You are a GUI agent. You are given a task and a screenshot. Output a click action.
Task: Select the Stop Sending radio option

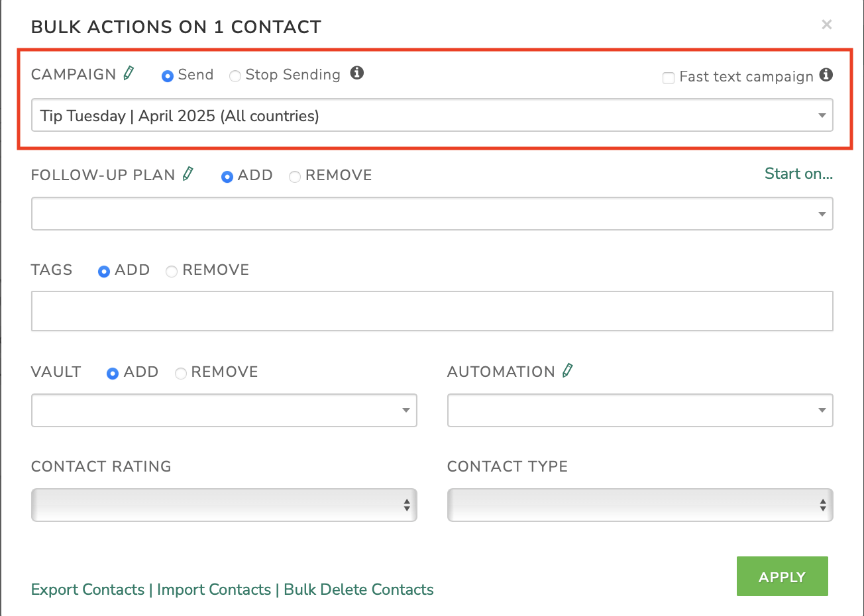click(x=235, y=76)
